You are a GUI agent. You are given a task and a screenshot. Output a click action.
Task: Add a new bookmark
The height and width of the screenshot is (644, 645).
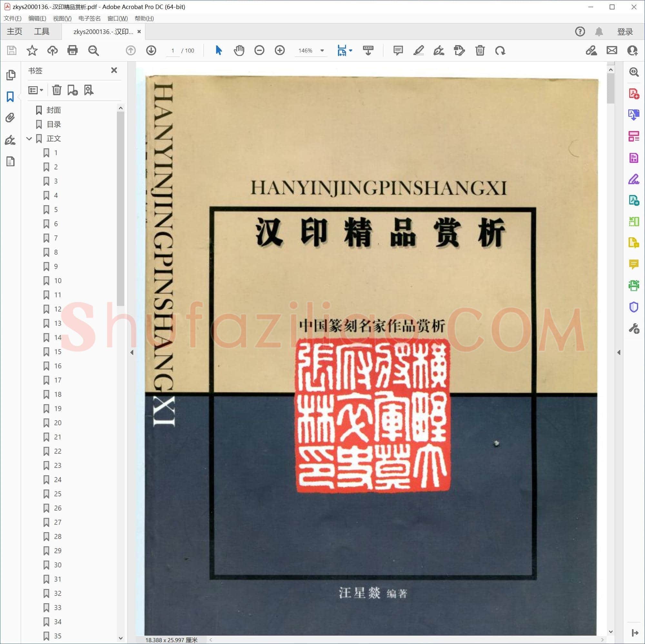[x=73, y=90]
